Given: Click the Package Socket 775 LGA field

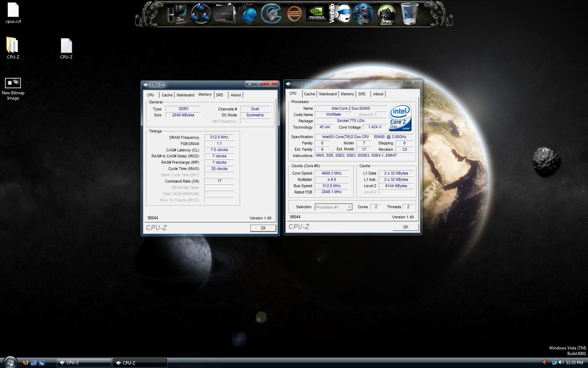Looking at the screenshot, I should coord(351,121).
